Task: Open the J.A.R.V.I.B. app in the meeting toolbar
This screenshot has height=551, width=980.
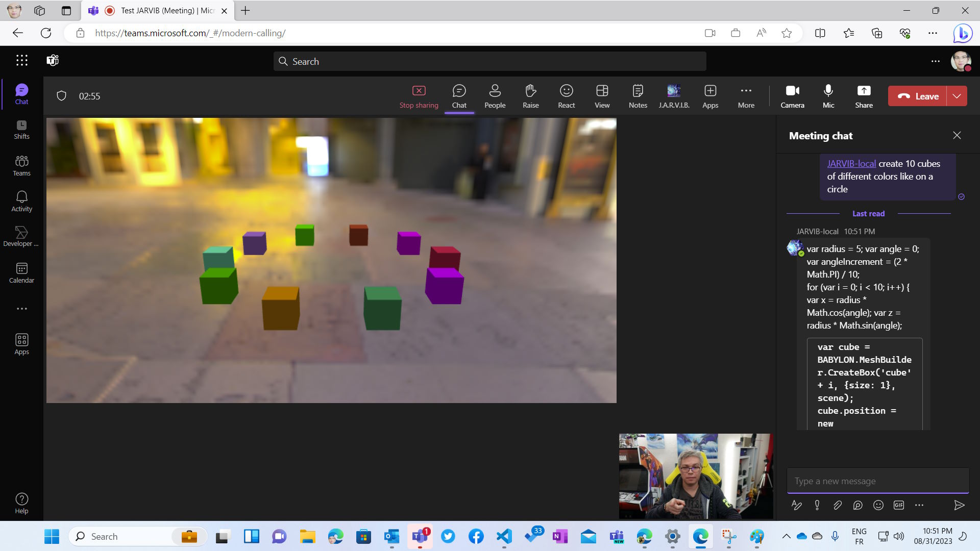Action: pos(674,96)
